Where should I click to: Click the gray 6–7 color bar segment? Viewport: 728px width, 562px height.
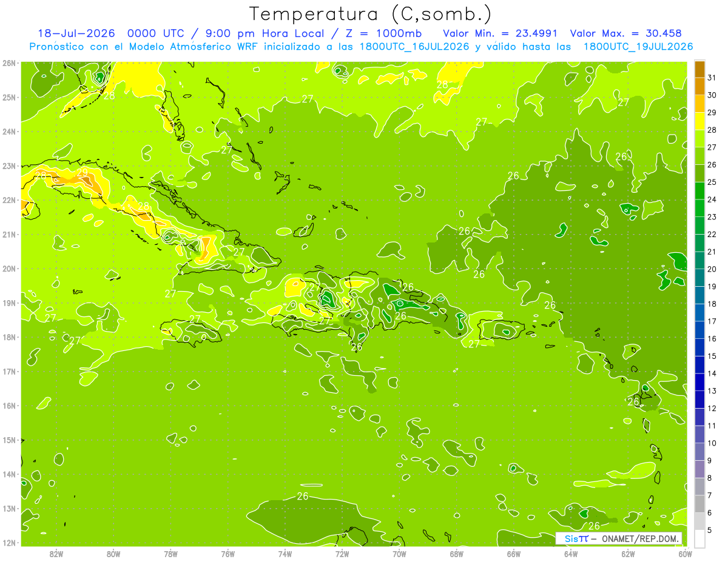pyautogui.click(x=699, y=503)
